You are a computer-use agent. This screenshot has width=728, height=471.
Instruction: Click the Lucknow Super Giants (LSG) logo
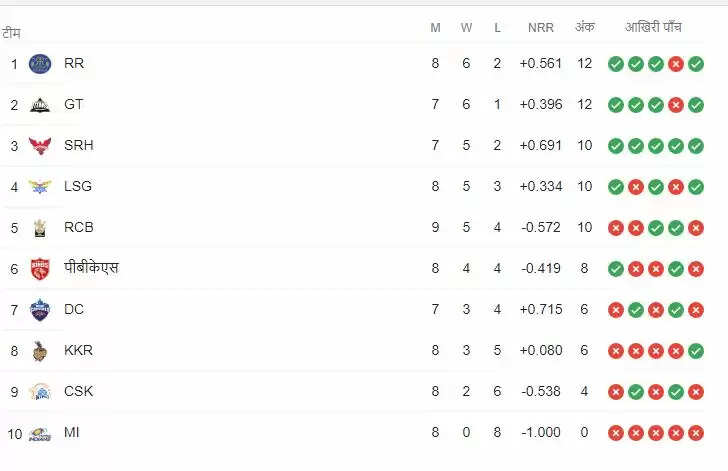coord(40,187)
